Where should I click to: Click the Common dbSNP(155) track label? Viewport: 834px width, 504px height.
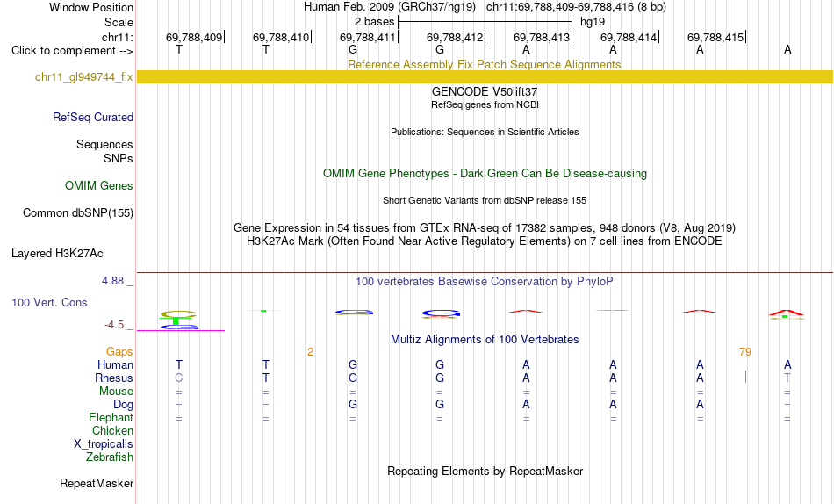point(78,212)
